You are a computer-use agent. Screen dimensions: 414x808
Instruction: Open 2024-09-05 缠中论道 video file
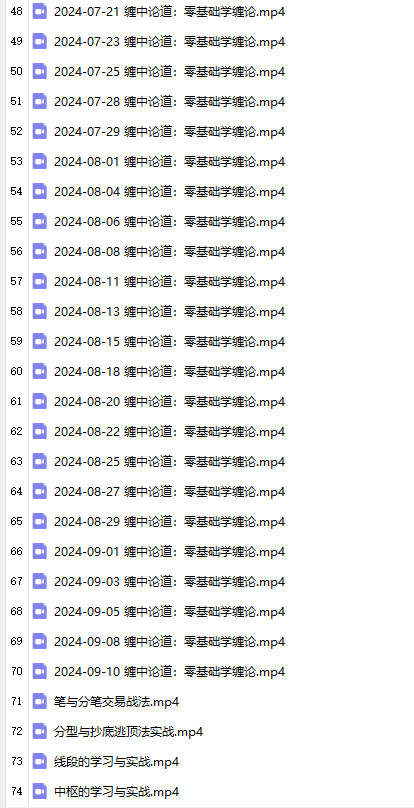(x=170, y=612)
